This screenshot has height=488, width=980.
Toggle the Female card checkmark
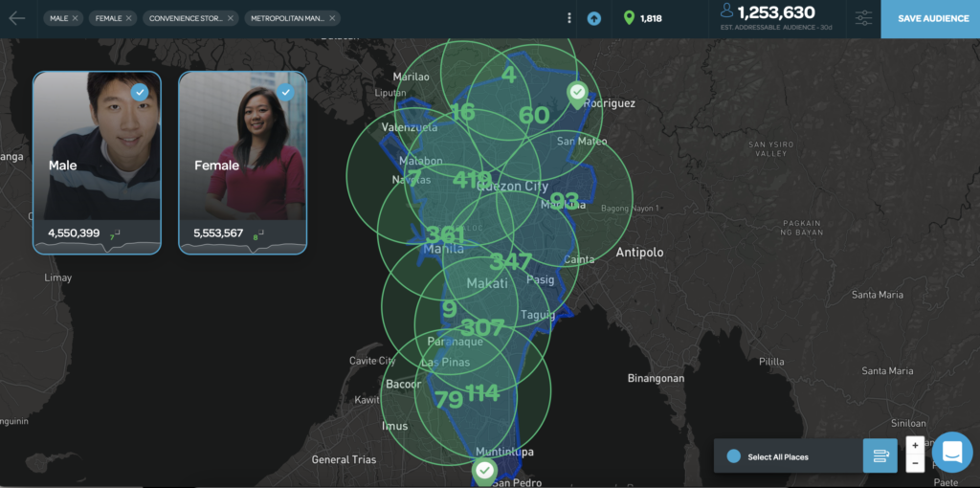pos(285,93)
